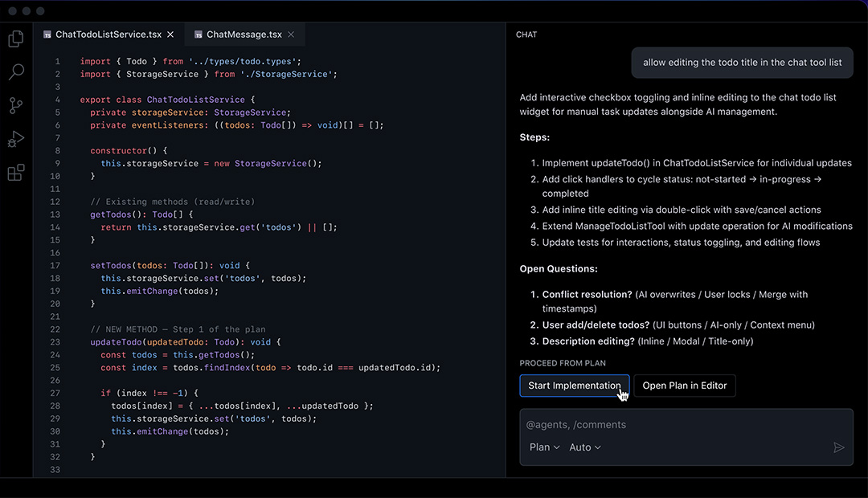Click step 'Add inline title editing via double-click'

(x=682, y=210)
